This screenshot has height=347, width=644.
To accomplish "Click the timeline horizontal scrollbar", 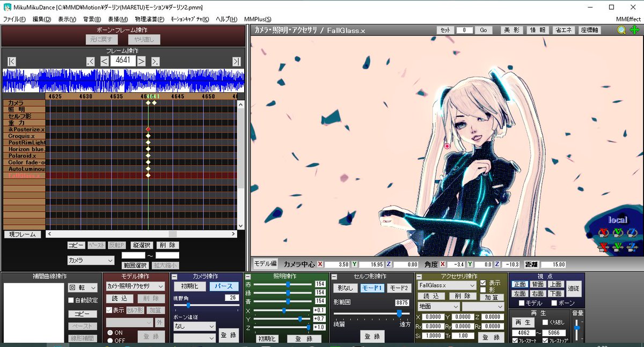I will pyautogui.click(x=142, y=234).
